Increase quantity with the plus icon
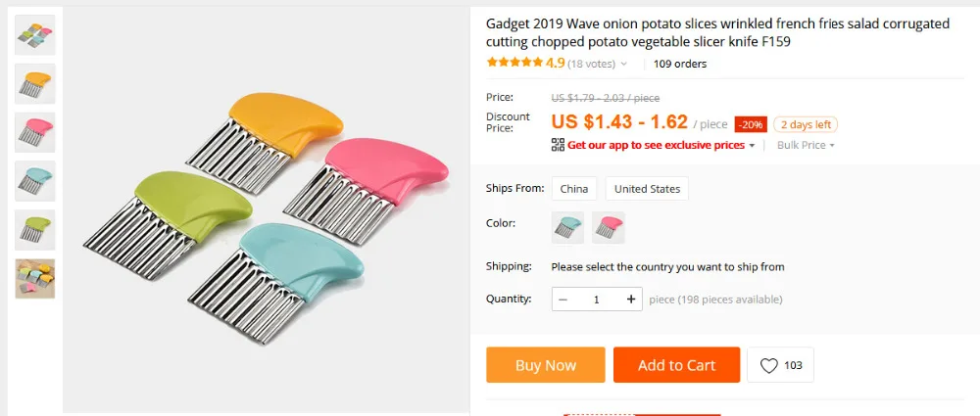Screen dimensions: 980x416 tap(630, 300)
